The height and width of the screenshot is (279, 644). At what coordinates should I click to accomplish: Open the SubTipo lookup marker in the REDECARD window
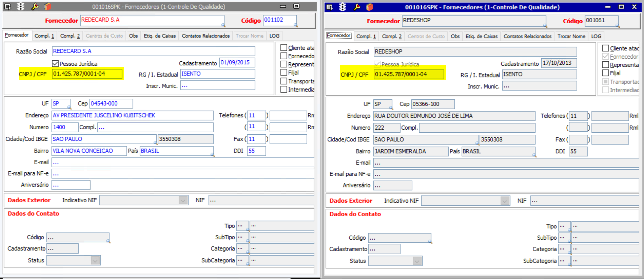(x=247, y=241)
